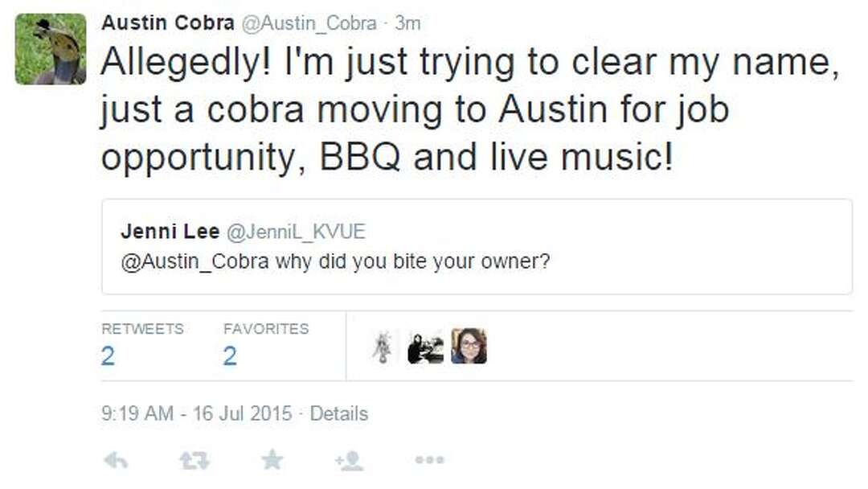View the Favorites count of 2
868x489 pixels.
pos(230,355)
